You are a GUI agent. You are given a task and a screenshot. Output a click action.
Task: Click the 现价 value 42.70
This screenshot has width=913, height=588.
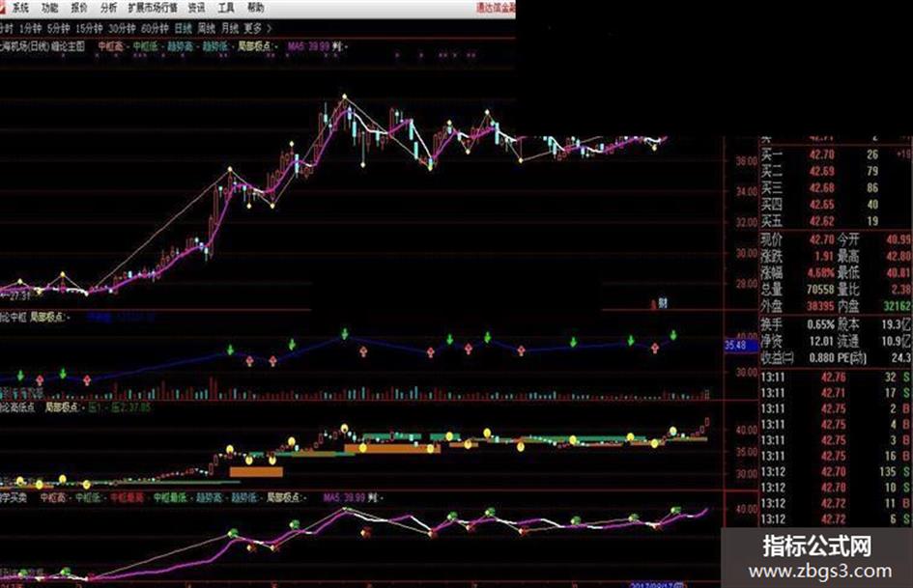pyautogui.click(x=821, y=239)
